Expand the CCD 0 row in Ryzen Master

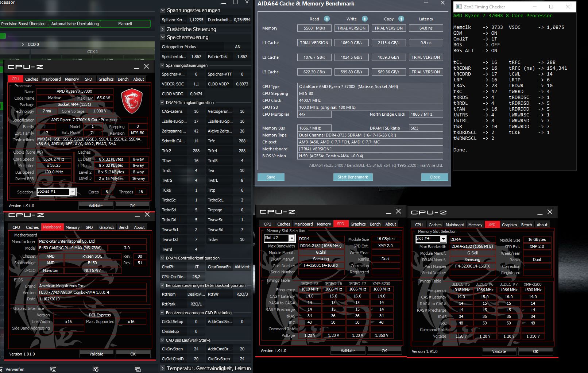pos(23,45)
